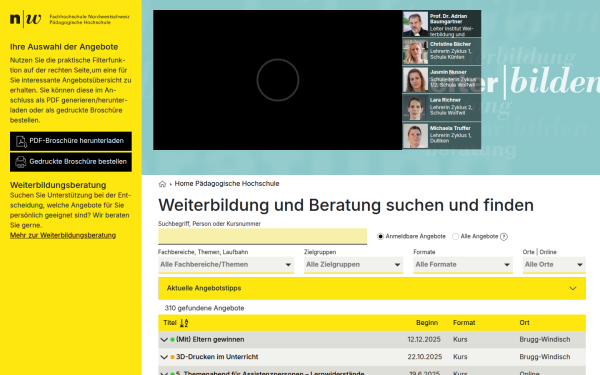This screenshot has width=600, height=375.
Task: Download the PDF-Broschüre
Action: point(71,141)
